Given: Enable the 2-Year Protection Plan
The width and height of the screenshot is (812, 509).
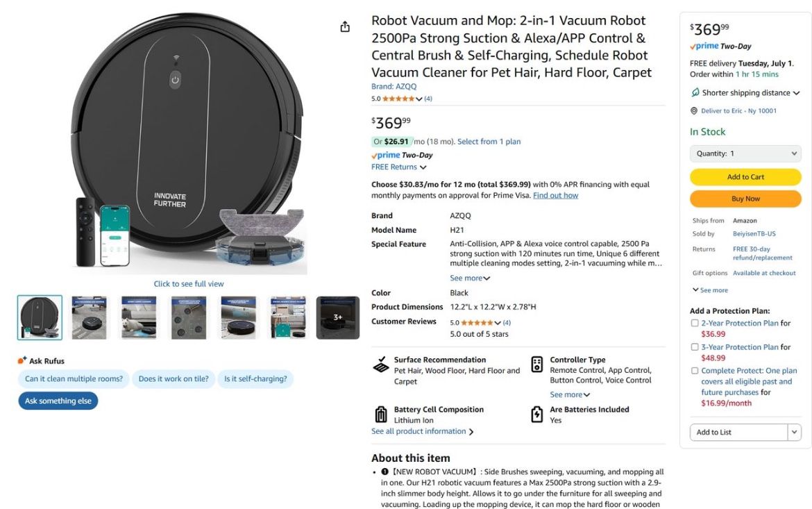Looking at the screenshot, I should (x=695, y=323).
